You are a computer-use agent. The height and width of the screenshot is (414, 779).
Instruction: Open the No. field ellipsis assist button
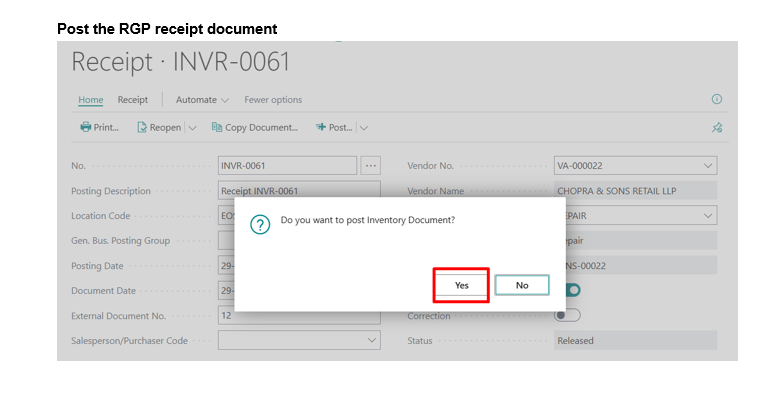tap(371, 166)
